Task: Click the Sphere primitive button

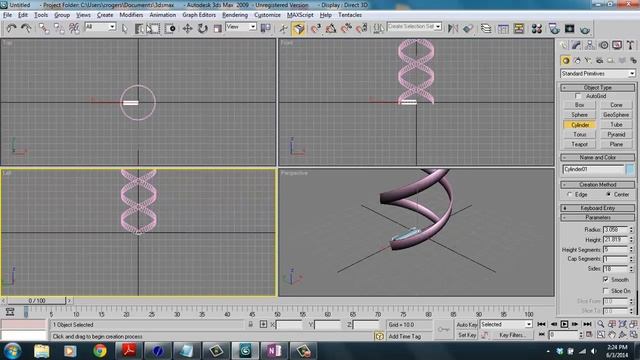Action: (579, 115)
